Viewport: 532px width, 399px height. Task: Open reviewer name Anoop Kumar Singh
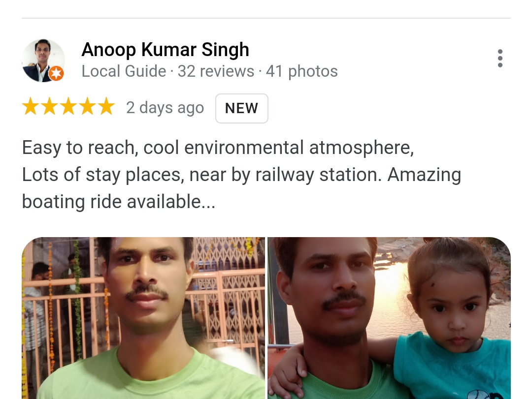[165, 50]
